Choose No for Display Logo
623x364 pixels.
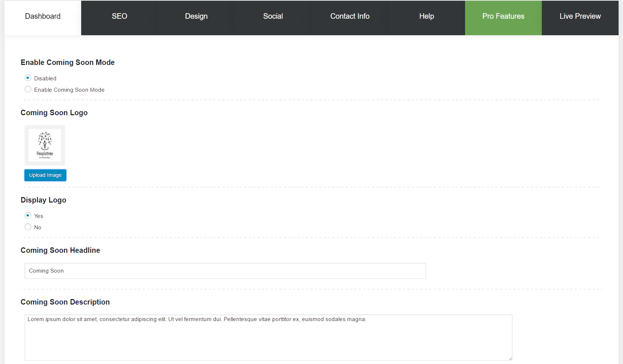pyautogui.click(x=28, y=227)
